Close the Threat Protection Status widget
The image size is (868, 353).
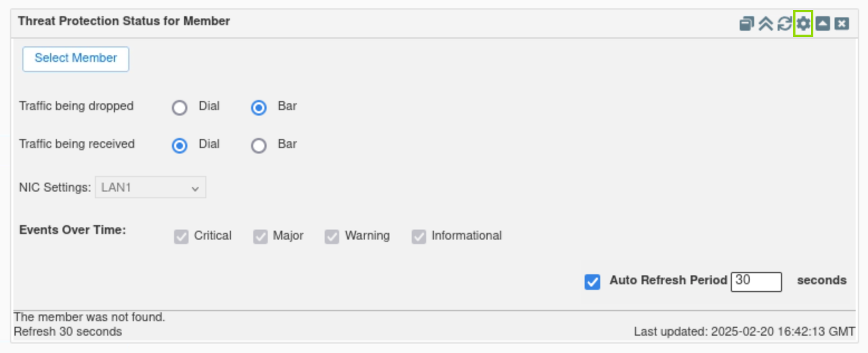coord(842,23)
